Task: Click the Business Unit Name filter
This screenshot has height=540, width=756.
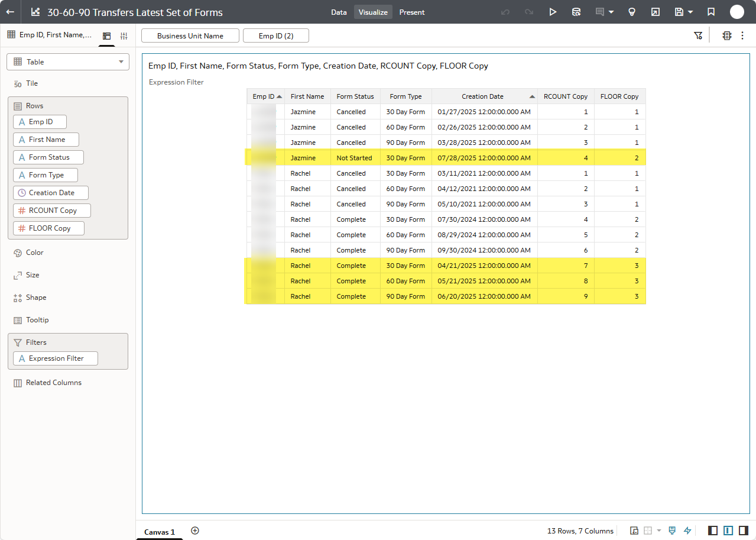Action: click(x=190, y=35)
